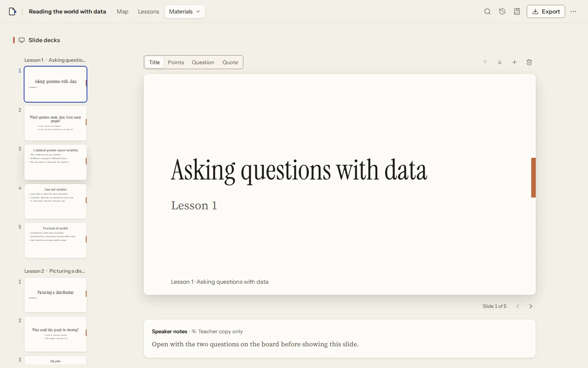Viewport: 588px width, 368px height.
Task: Click the Slide decks section heading
Action: [44, 40]
